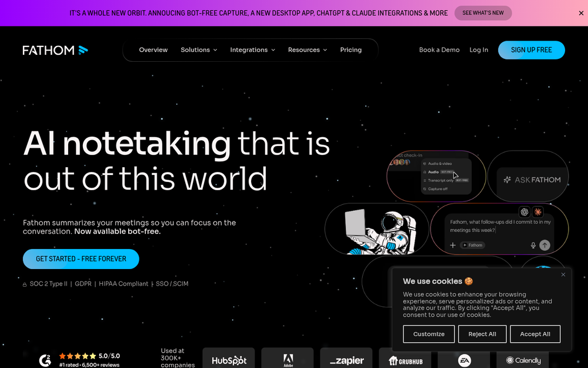Click the Calendly logo
The height and width of the screenshot is (368, 588).
[x=523, y=360]
